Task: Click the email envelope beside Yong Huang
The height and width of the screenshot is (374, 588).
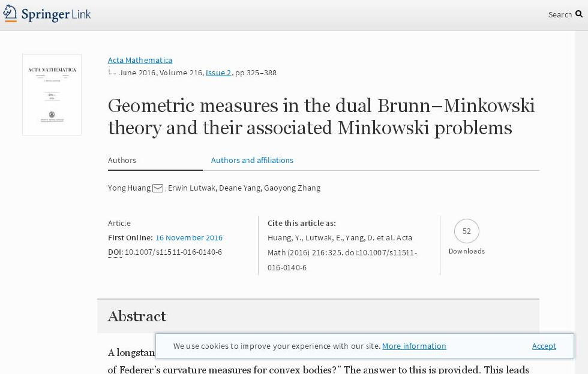Action: [158, 188]
